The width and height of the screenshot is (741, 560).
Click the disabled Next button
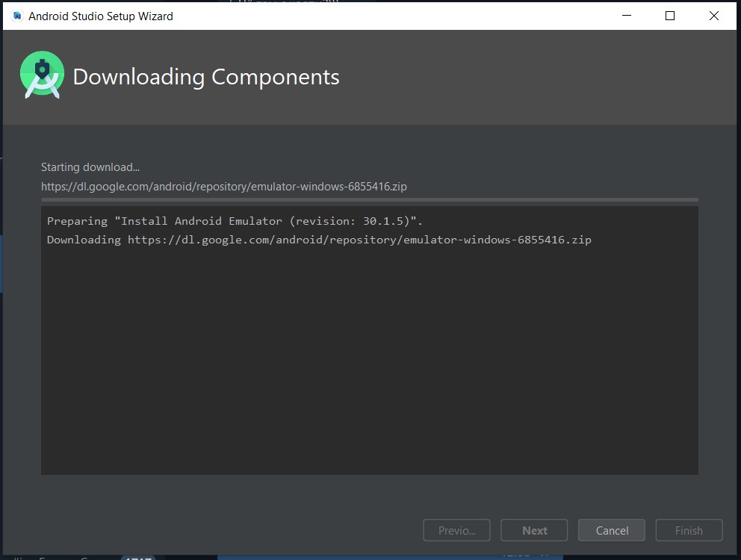[534, 530]
